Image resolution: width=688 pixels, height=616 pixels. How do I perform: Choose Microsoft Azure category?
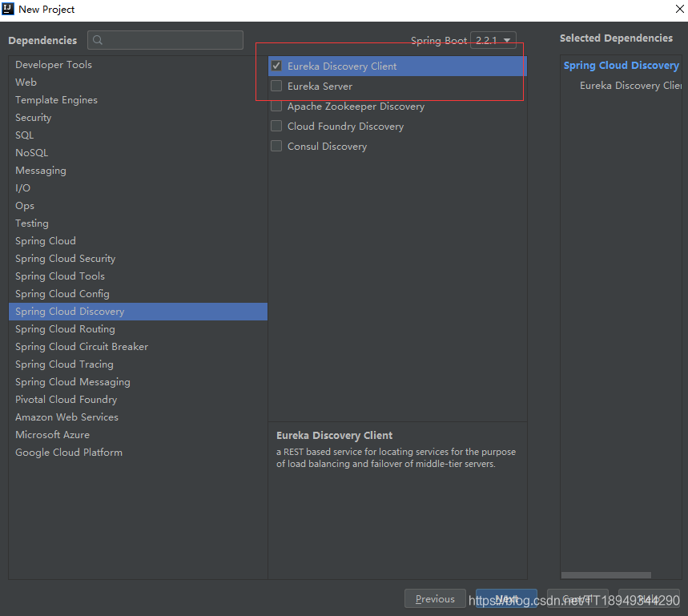click(x=138, y=435)
